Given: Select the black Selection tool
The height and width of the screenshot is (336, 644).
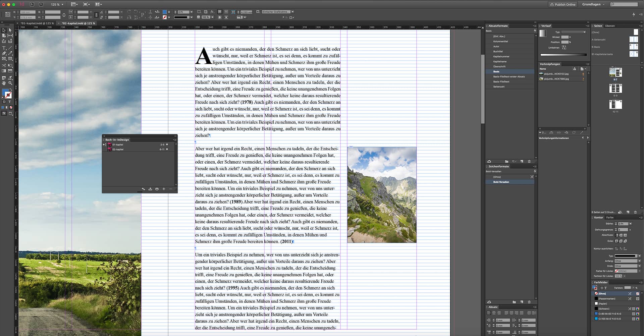Looking at the screenshot, I should click(4, 31).
